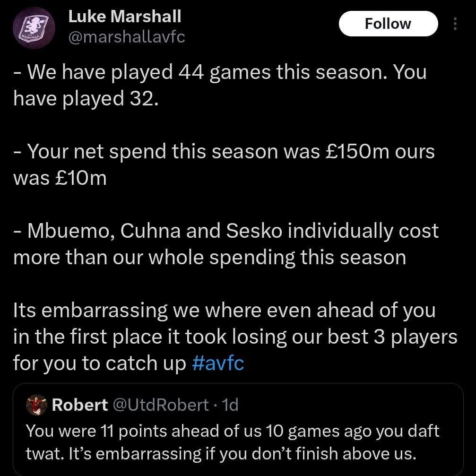
Task: Open the #avfc hashtag link
Action: 218,363
